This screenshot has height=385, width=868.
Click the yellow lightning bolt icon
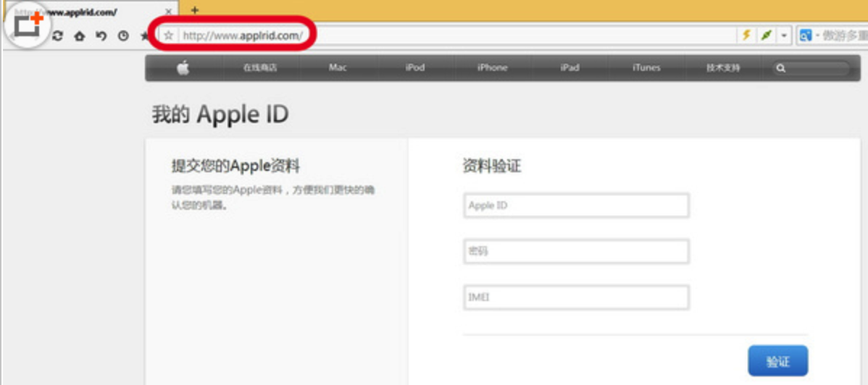pyautogui.click(x=746, y=35)
